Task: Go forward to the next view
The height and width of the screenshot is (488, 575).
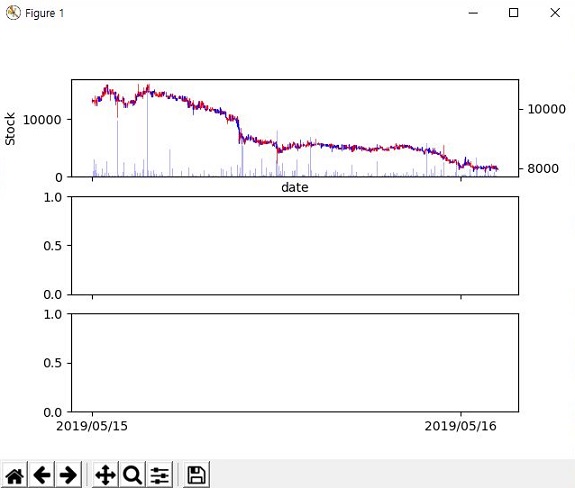Action: click(x=68, y=476)
